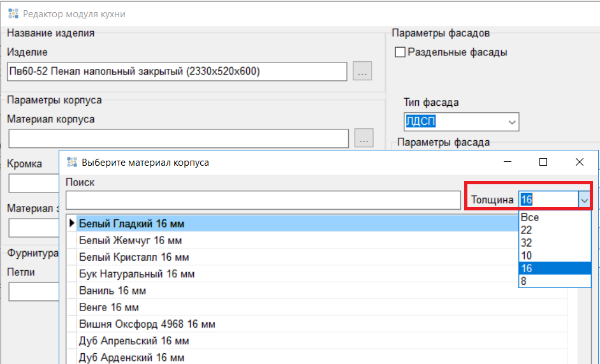Screen dimensions: 600x364
Task: Choose 32 thickness option
Action: coord(527,243)
